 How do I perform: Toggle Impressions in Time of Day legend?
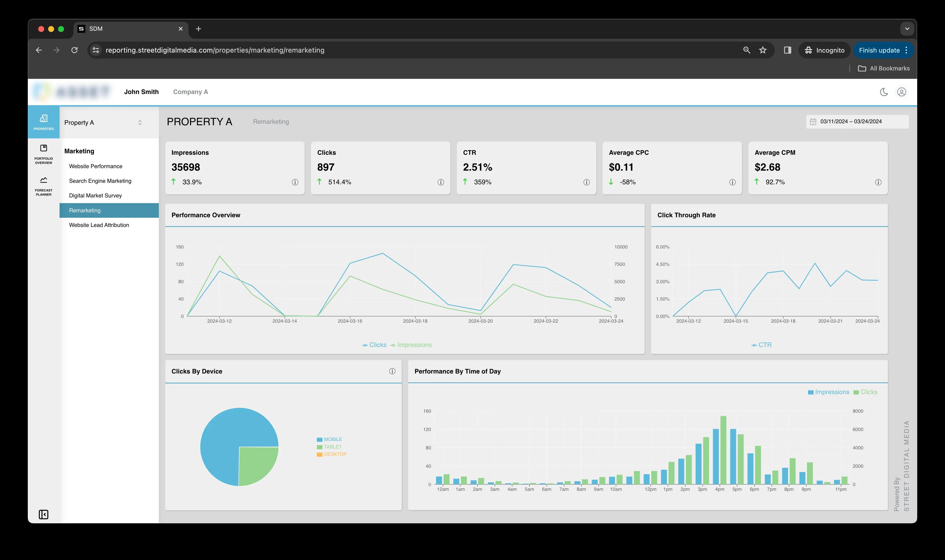click(x=828, y=392)
